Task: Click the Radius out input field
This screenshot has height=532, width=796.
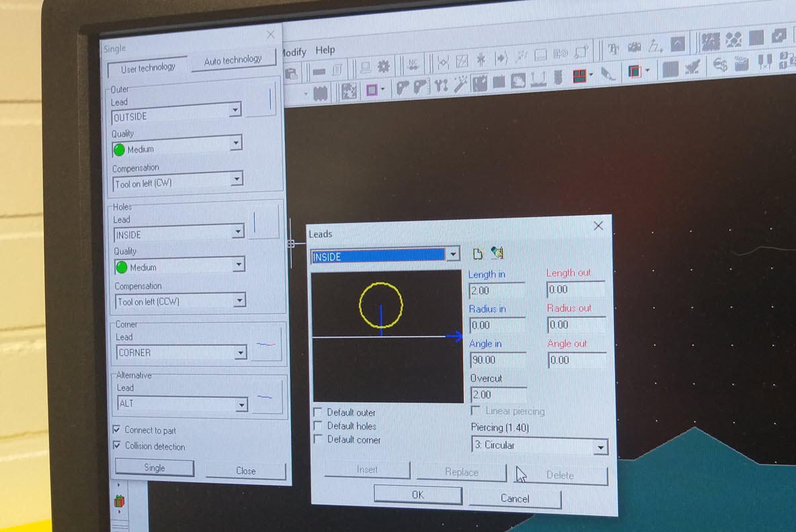Action: 576,324
